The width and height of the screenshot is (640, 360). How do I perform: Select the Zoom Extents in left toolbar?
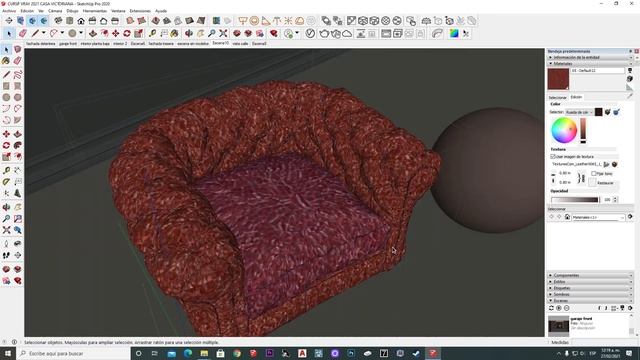pyautogui.click(x=6, y=231)
